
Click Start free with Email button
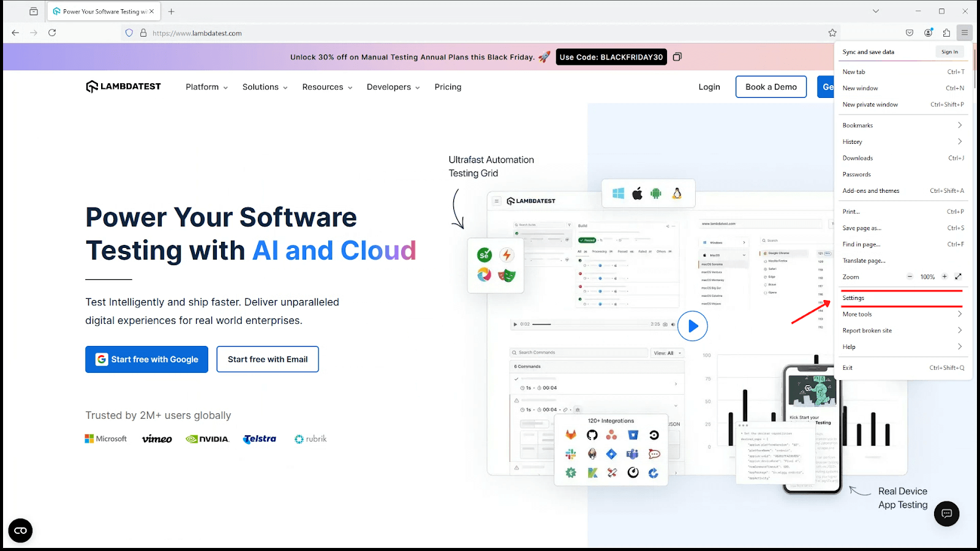268,359
